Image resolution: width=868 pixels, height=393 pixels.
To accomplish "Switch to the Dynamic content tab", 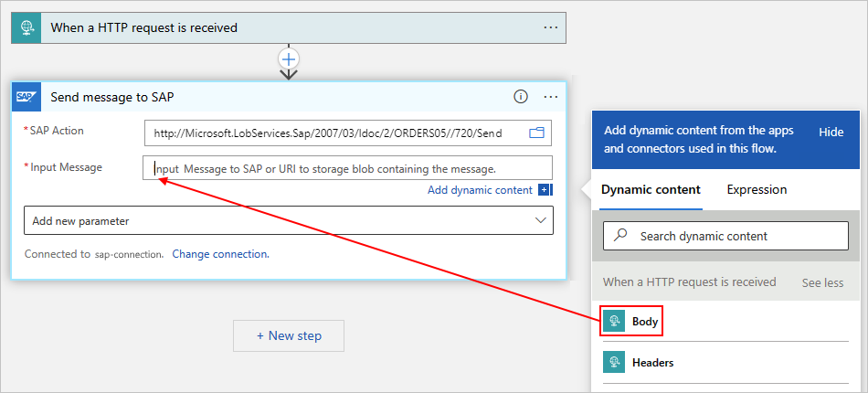I will [651, 190].
